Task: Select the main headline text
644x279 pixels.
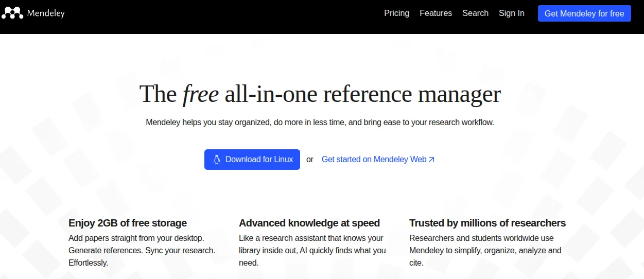Action: 320,94
